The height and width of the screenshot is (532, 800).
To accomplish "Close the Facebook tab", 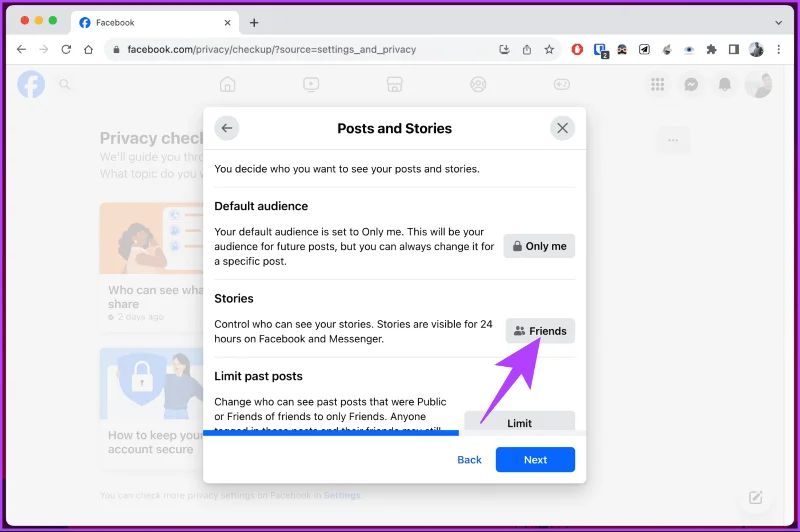I will click(x=228, y=22).
